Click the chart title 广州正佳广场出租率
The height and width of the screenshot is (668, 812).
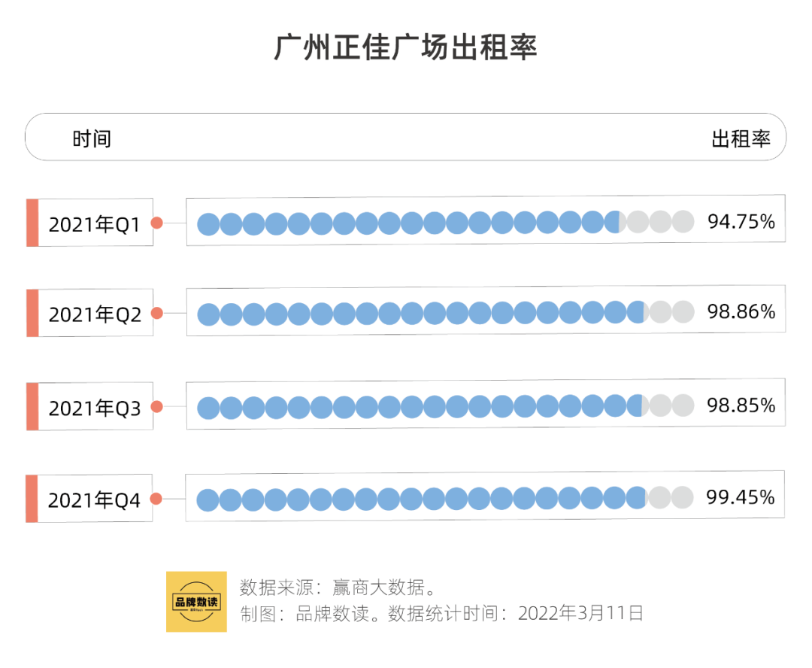point(405,48)
